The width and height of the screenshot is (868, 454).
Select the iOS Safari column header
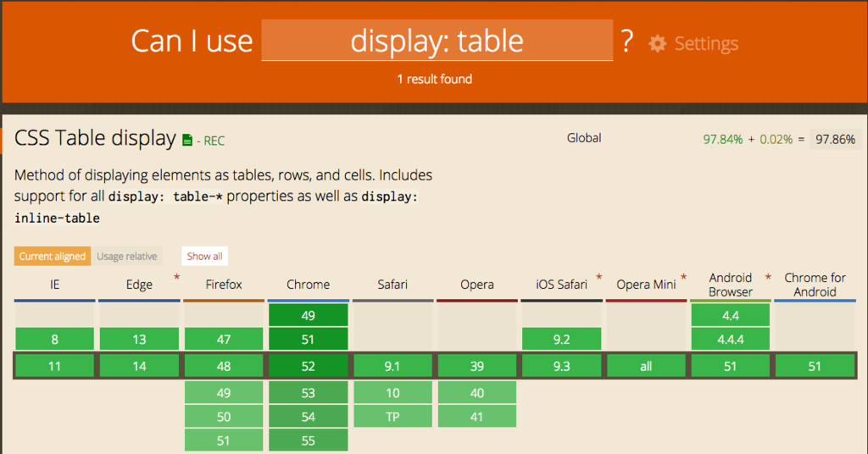[x=561, y=285]
